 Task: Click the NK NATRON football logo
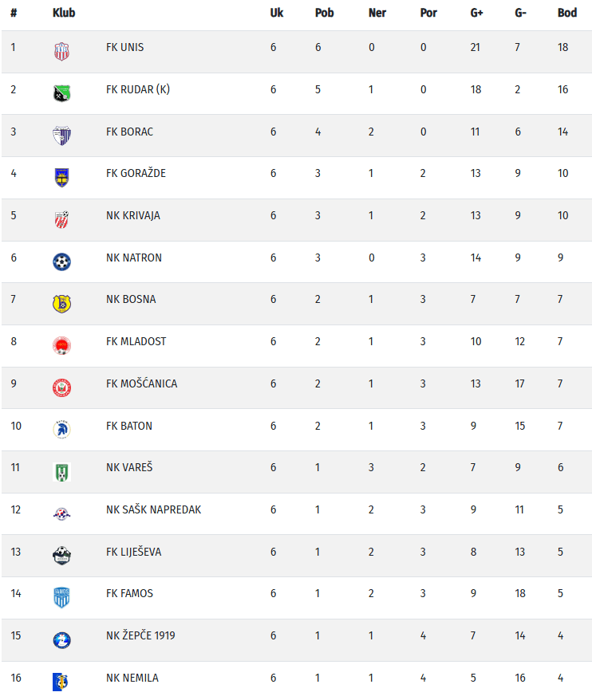pos(61,262)
